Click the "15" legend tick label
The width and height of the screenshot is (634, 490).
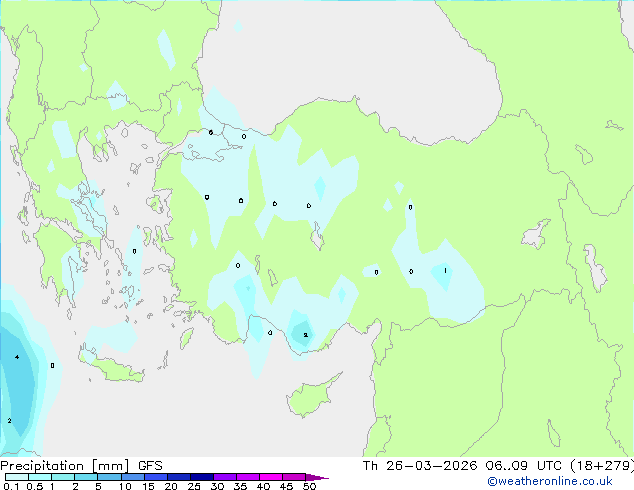(x=148, y=486)
